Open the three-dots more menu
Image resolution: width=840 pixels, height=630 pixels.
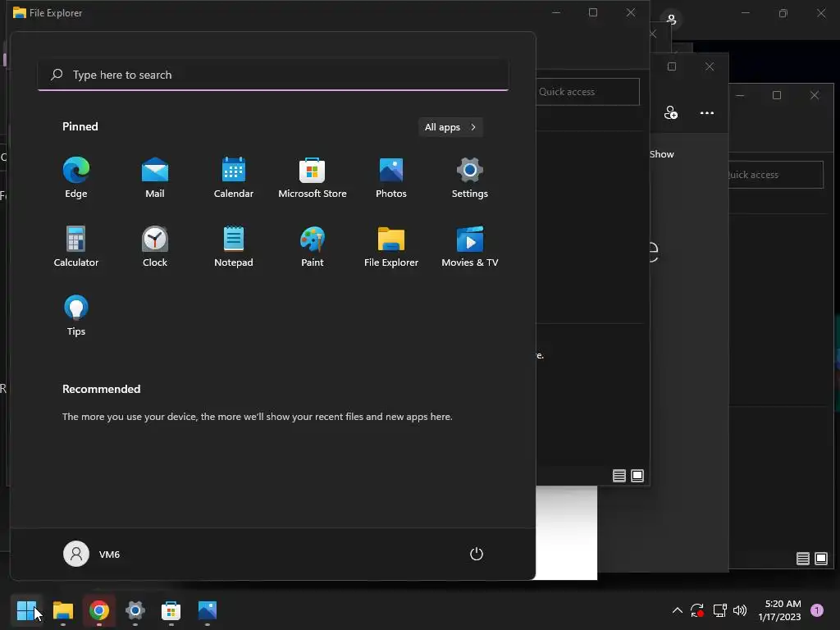tap(707, 113)
